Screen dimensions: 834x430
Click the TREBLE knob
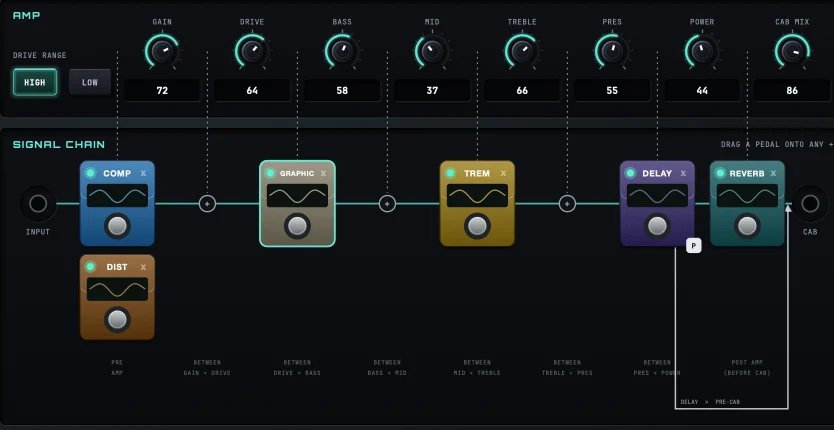click(x=522, y=52)
